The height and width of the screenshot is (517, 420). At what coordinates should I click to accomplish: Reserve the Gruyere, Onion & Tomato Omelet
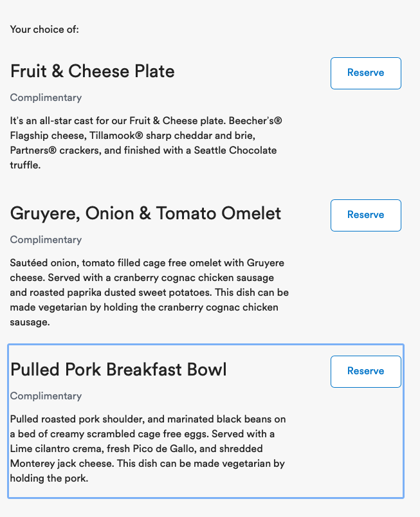pyautogui.click(x=365, y=215)
